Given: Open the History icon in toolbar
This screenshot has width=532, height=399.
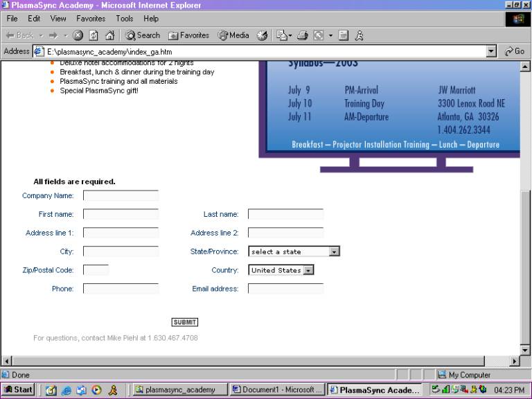Looking at the screenshot, I should [262, 35].
